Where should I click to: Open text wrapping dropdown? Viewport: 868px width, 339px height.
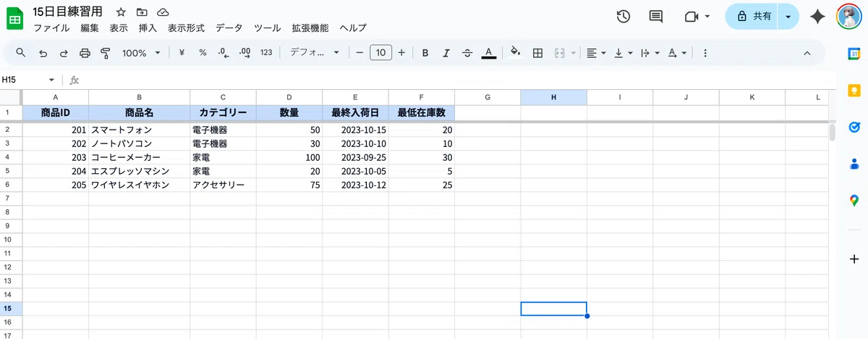tap(650, 53)
